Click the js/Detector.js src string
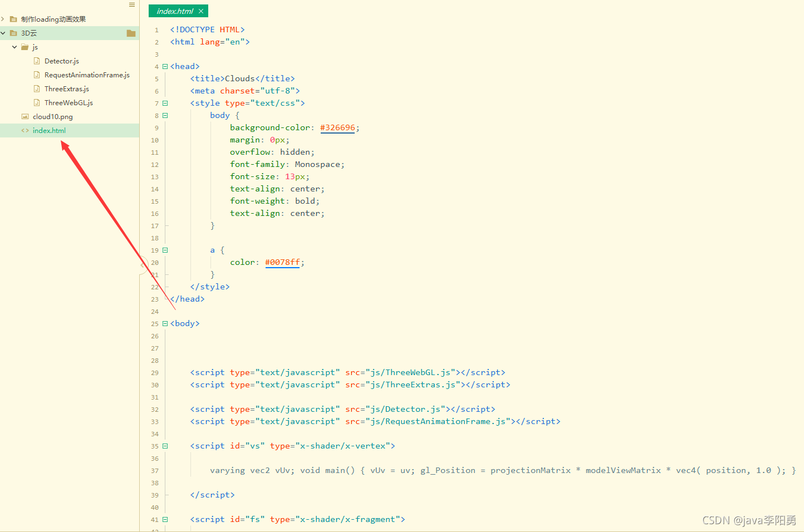 [405, 409]
